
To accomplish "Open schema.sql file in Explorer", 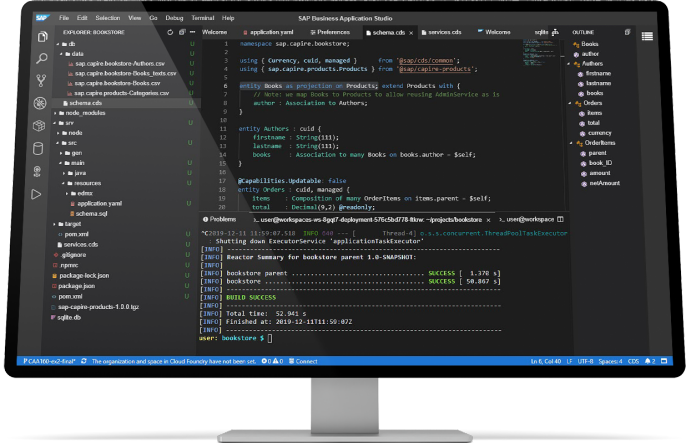I will coord(88,214).
